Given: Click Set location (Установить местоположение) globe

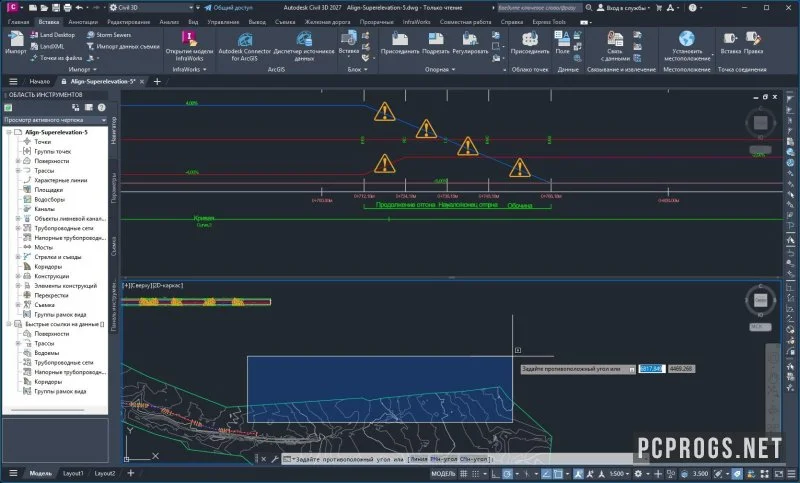Looking at the screenshot, I should 687,38.
